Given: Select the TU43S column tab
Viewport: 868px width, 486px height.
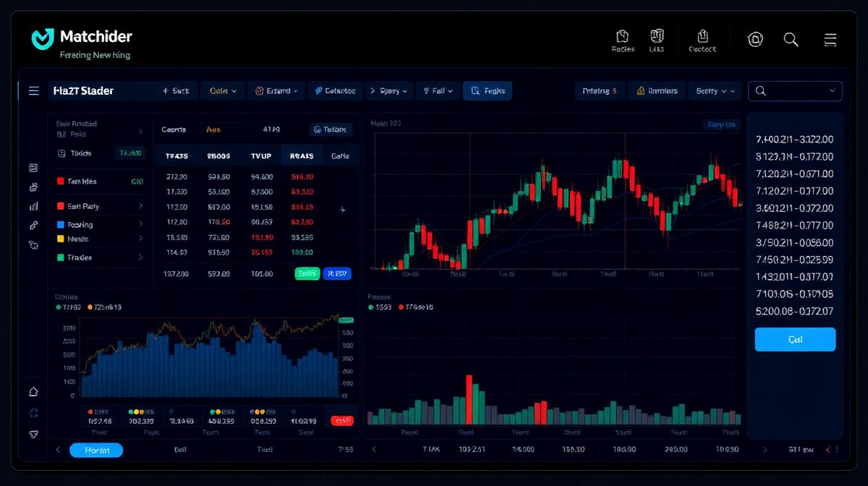Looking at the screenshot, I should click(x=177, y=155).
